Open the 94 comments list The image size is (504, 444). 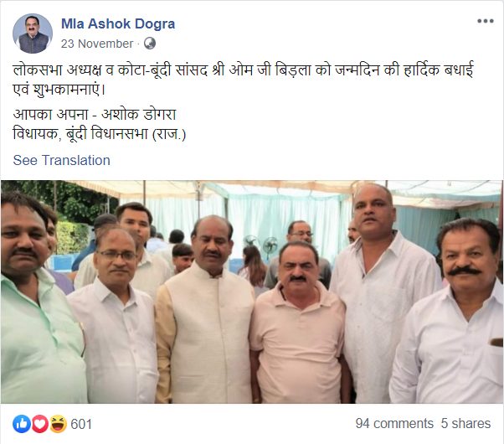coord(394,423)
